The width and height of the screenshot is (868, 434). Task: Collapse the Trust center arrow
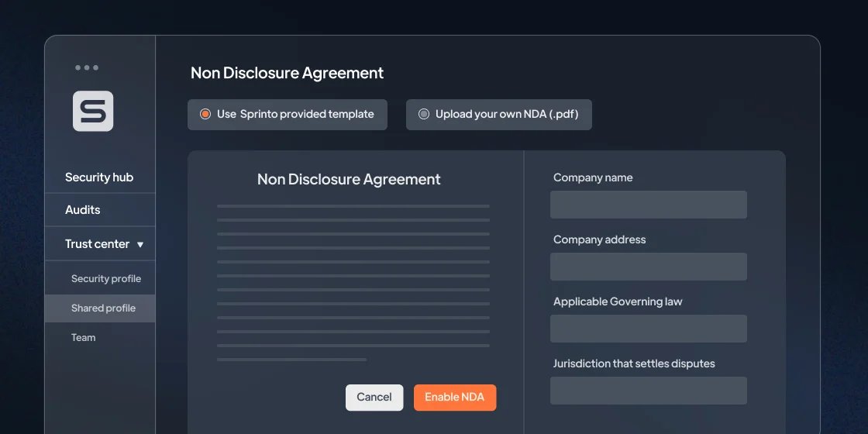pos(140,244)
